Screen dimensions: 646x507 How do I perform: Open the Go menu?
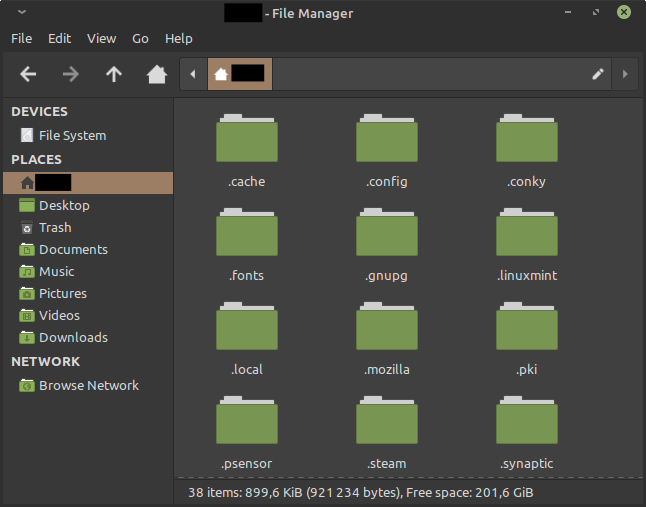[x=140, y=38]
